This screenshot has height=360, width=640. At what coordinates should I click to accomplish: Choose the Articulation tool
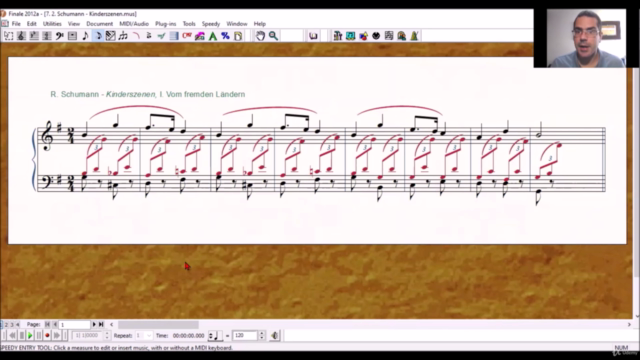click(x=149, y=36)
